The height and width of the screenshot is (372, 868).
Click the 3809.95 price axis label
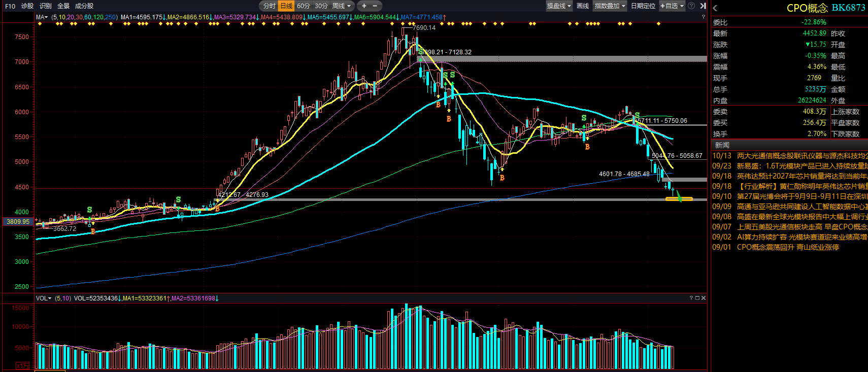coord(18,222)
